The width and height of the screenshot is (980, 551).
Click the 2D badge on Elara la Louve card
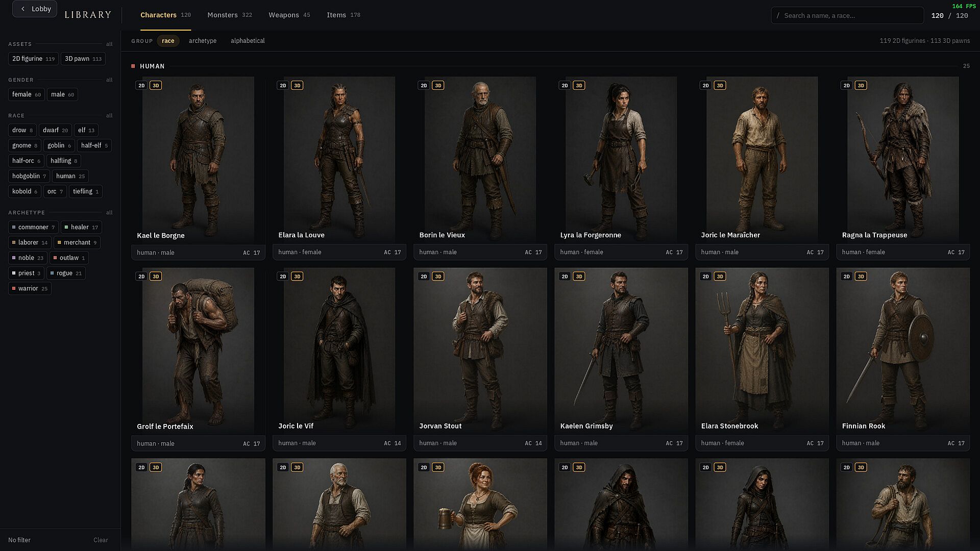[x=283, y=85]
